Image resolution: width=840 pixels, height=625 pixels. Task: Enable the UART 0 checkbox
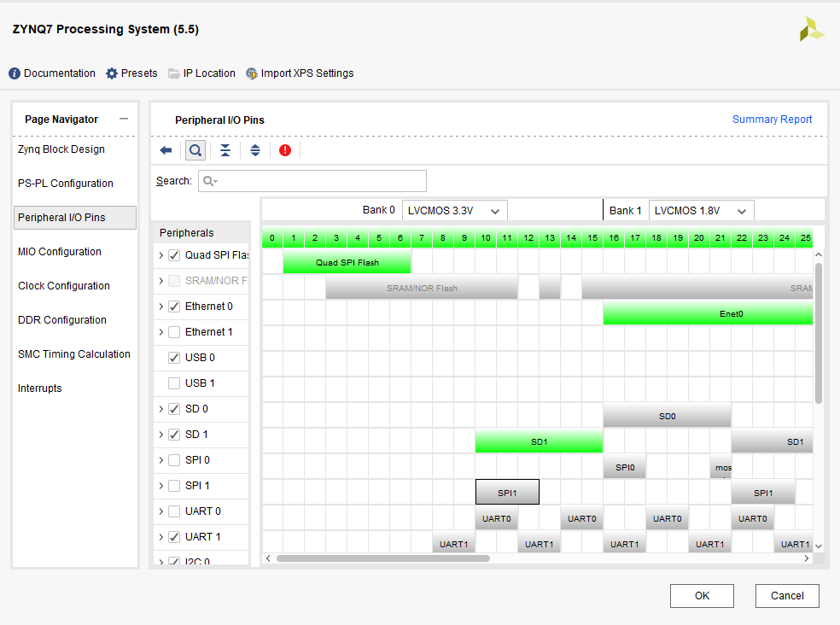click(x=174, y=511)
